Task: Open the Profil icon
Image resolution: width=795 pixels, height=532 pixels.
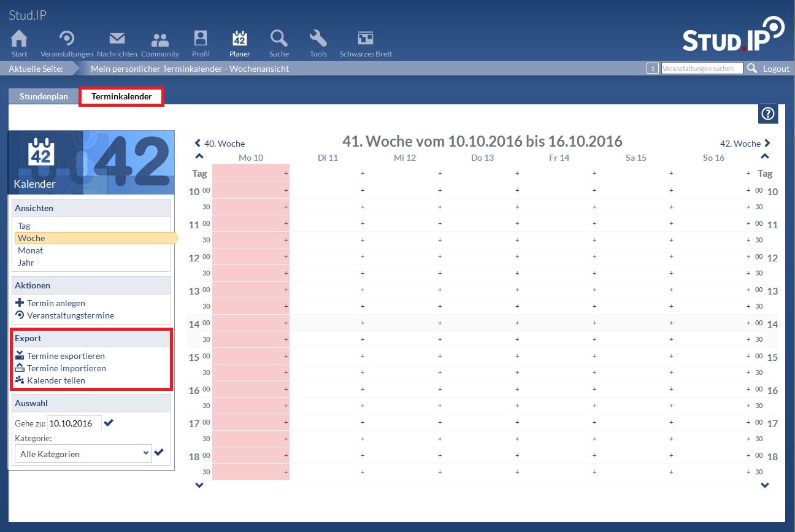Action: pos(201,39)
